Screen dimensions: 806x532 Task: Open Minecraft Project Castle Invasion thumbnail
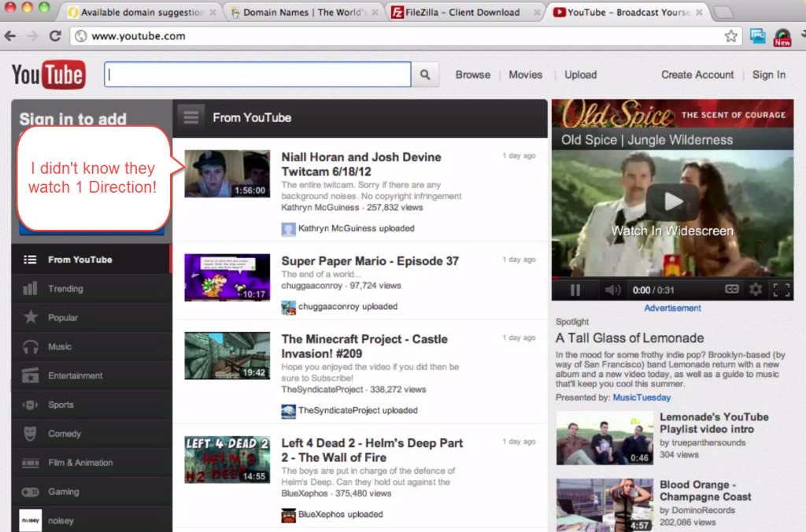(227, 356)
